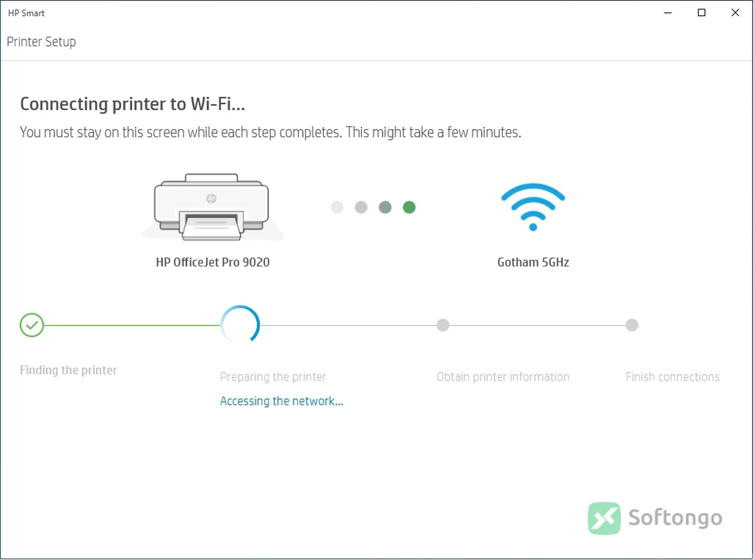This screenshot has width=753, height=560.
Task: Click the Obtain printer information label
Action: (x=503, y=377)
